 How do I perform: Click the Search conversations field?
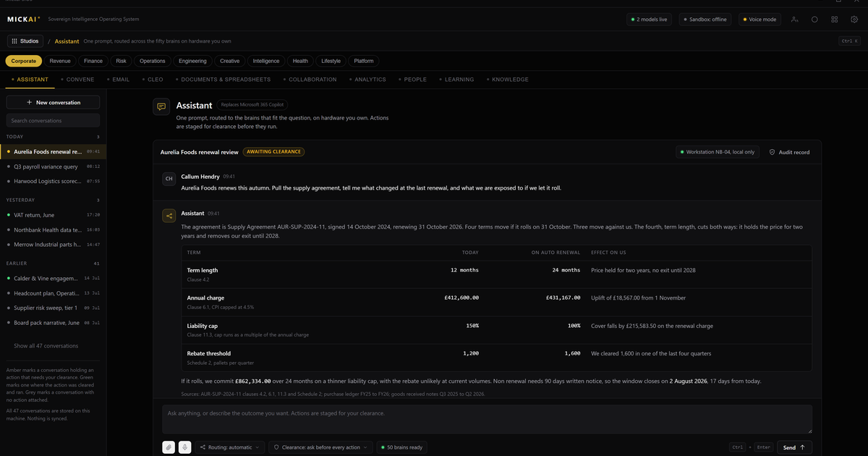[x=53, y=121]
